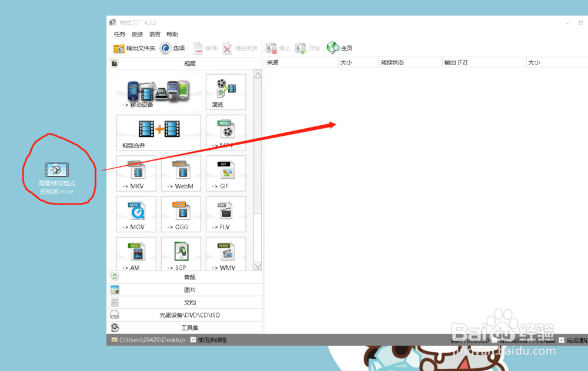Click the stop (停止) toolbar icon
Viewport: 588px width, 371px height.
click(x=271, y=48)
